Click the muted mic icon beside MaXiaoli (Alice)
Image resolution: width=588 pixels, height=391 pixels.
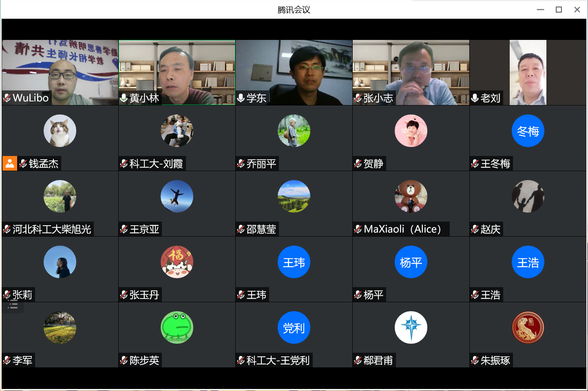358,229
